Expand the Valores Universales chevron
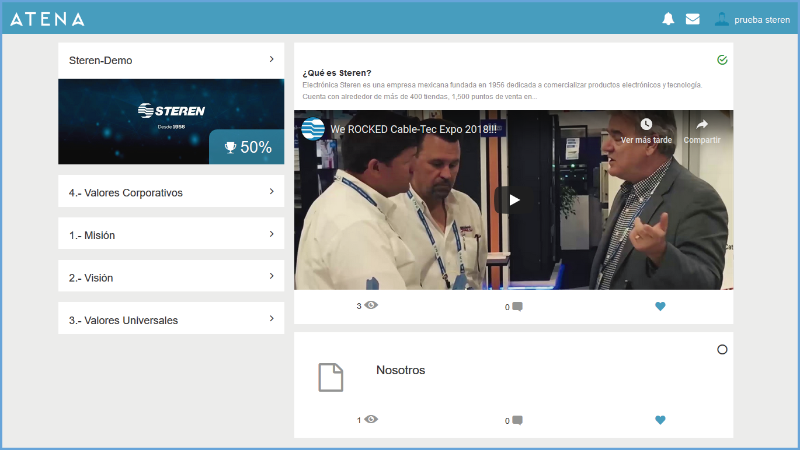This screenshot has height=450, width=800. click(x=271, y=318)
